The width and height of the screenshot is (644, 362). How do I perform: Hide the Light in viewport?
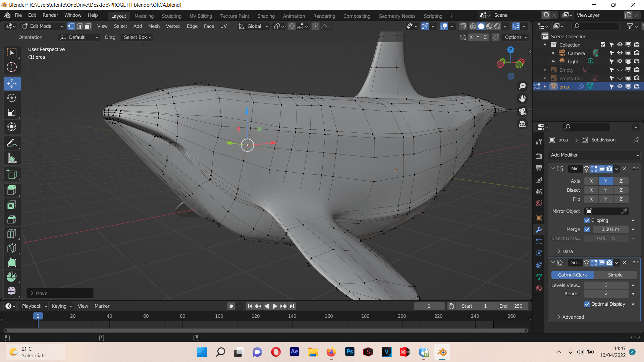tap(620, 61)
